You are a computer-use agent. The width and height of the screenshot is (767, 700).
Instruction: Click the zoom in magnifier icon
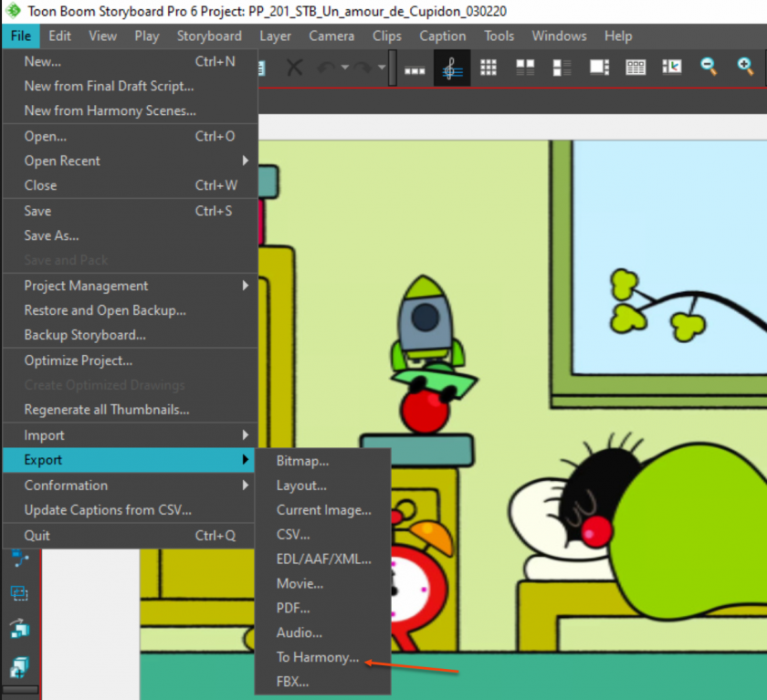[x=745, y=67]
